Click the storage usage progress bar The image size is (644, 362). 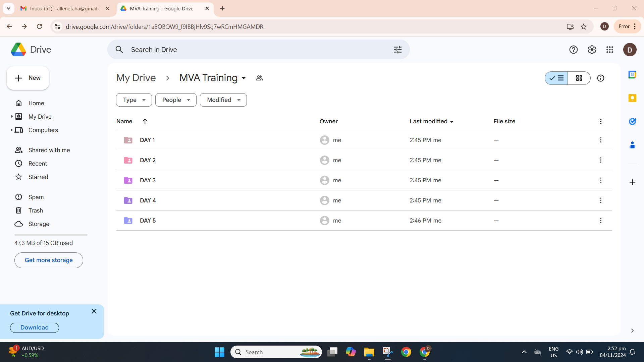(x=51, y=235)
